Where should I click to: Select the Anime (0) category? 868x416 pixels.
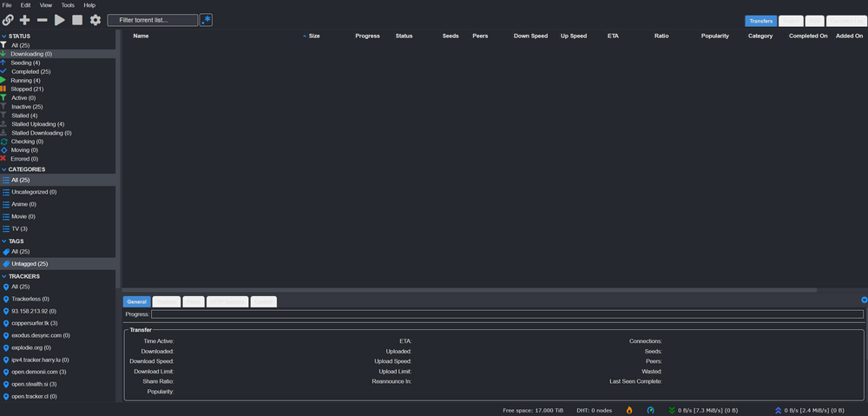coord(57,204)
